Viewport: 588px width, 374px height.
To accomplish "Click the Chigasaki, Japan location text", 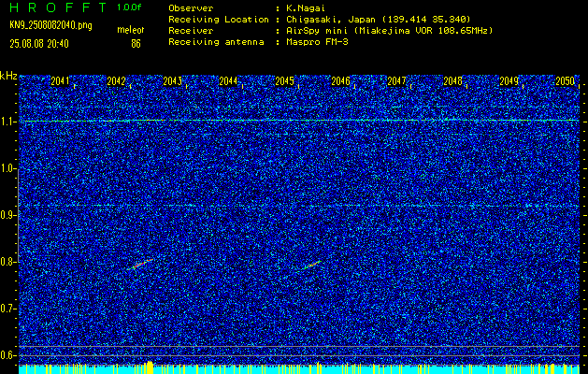I will 379,20.
